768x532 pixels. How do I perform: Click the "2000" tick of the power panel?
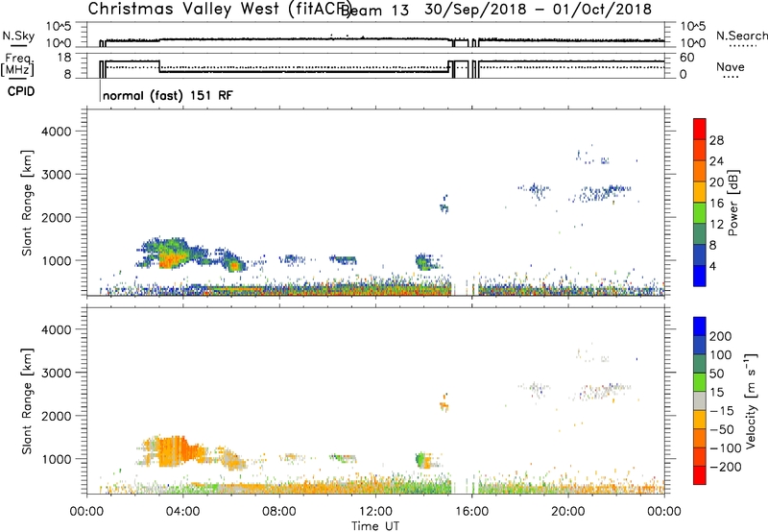coord(57,217)
